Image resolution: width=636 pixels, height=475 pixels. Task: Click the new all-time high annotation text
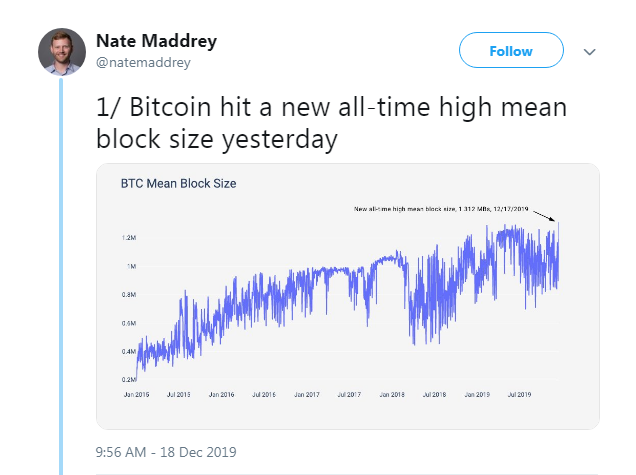pyautogui.click(x=441, y=209)
